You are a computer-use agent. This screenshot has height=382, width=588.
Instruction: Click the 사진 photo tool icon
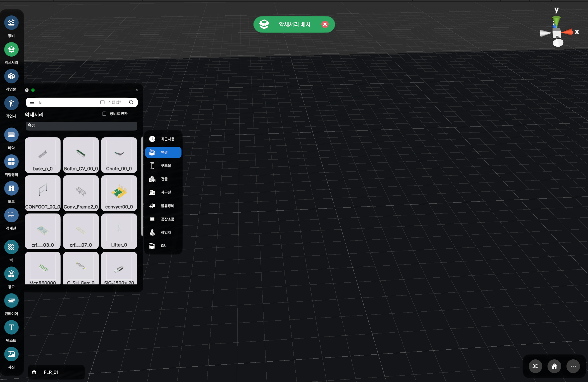pos(11,354)
